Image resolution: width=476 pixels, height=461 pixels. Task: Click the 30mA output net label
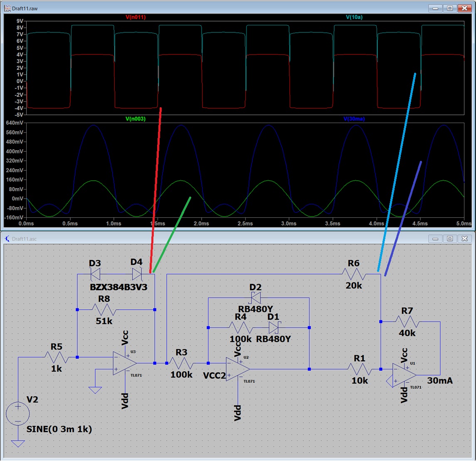440,381
